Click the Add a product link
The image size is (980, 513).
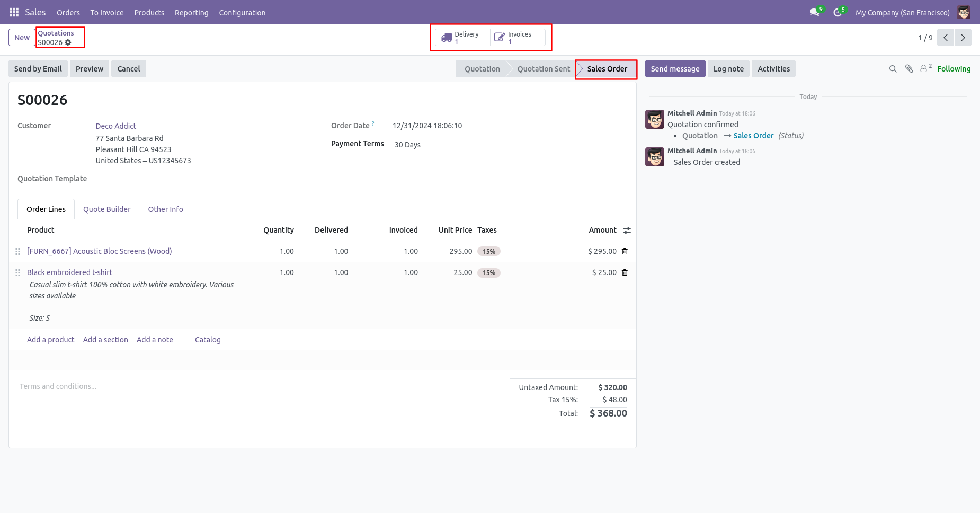pyautogui.click(x=51, y=340)
